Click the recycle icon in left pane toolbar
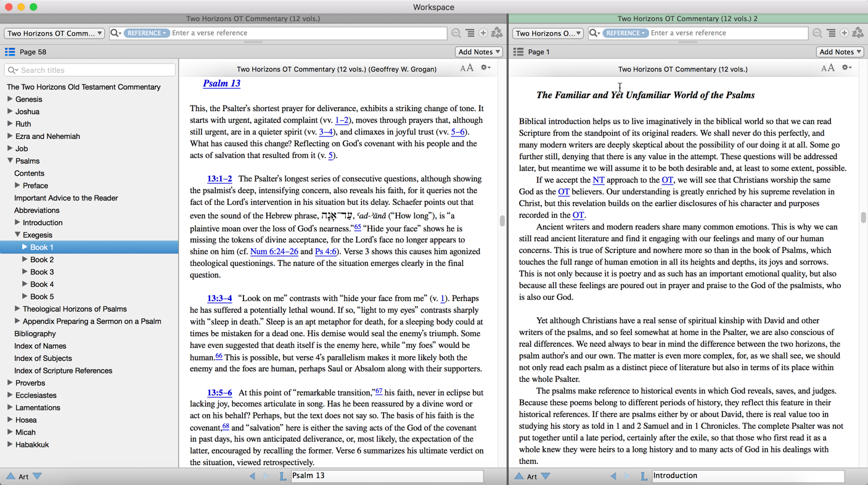Image resolution: width=868 pixels, height=485 pixels. tap(497, 33)
